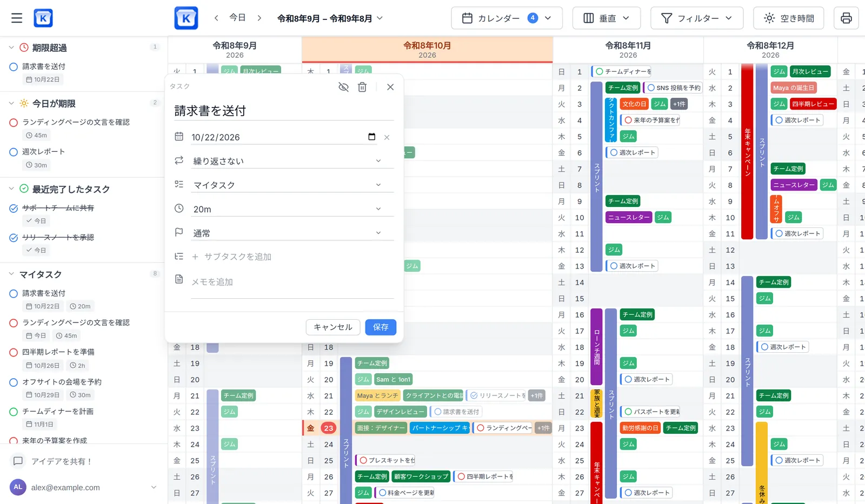The image size is (865, 504).
Task: Click the K logo beside the calendar navigation
Action: 186,18
